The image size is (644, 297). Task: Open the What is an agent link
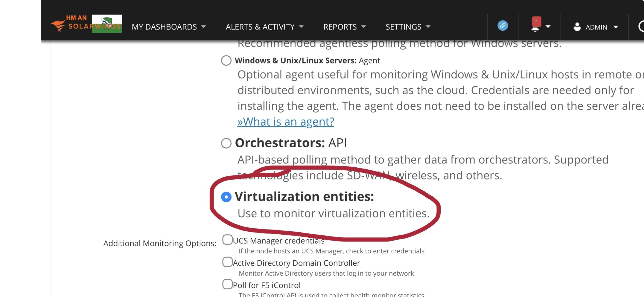pyautogui.click(x=286, y=122)
